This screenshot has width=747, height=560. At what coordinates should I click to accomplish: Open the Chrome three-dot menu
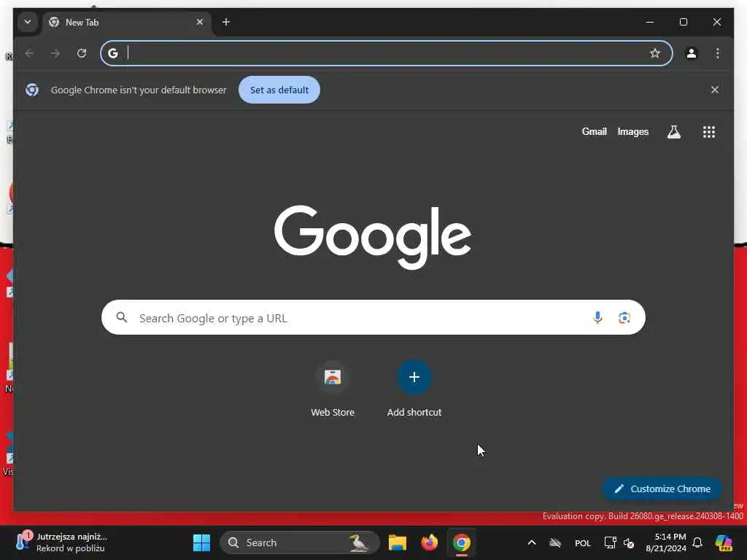[x=718, y=53]
